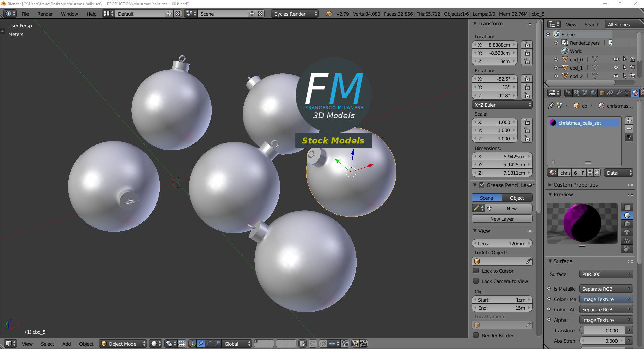Enable the Render Border checkbox

point(476,335)
